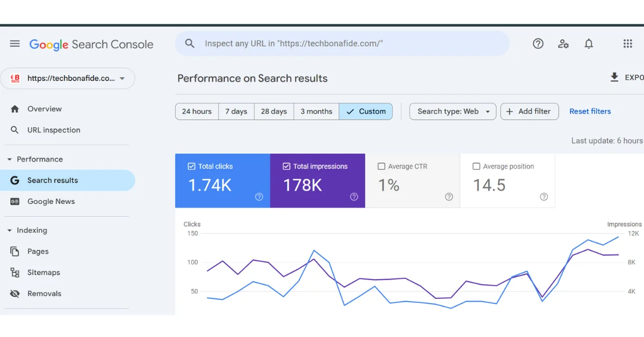The height and width of the screenshot is (337, 644).
Task: Click the techbonafide site favicon
Action: [x=16, y=78]
